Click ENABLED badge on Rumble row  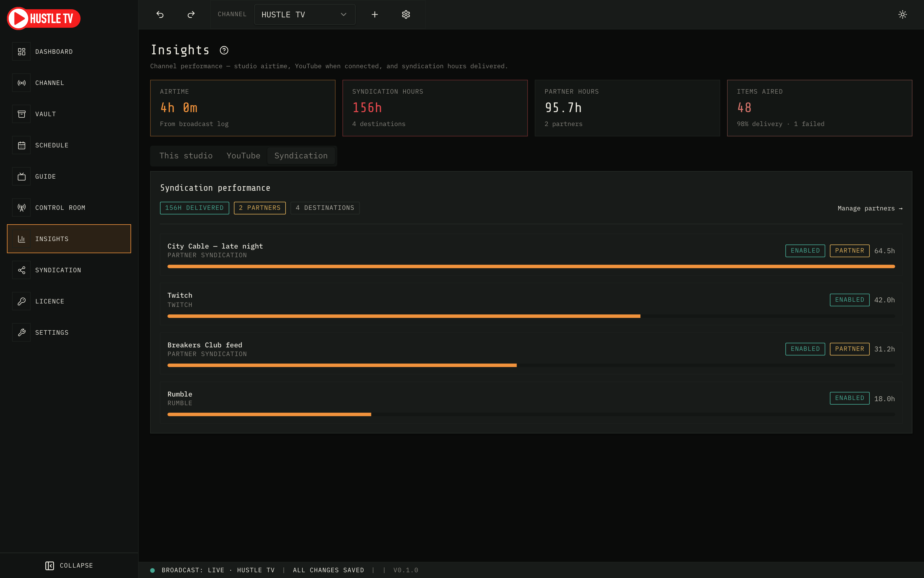click(x=850, y=398)
